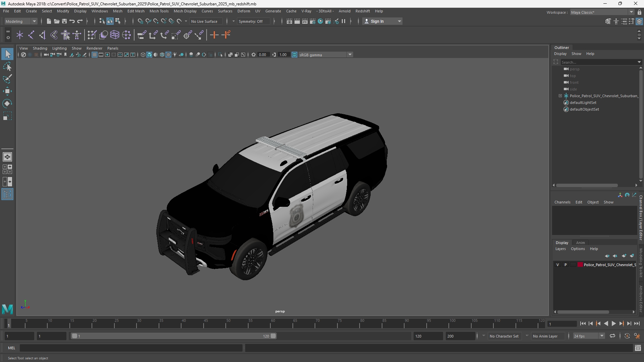
Task: Select defaultLightSet in Outliner
Action: 583,103
